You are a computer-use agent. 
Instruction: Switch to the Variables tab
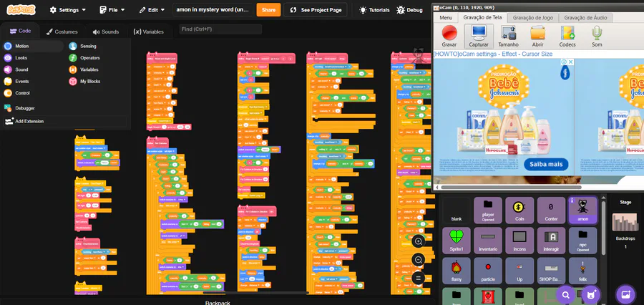point(149,32)
